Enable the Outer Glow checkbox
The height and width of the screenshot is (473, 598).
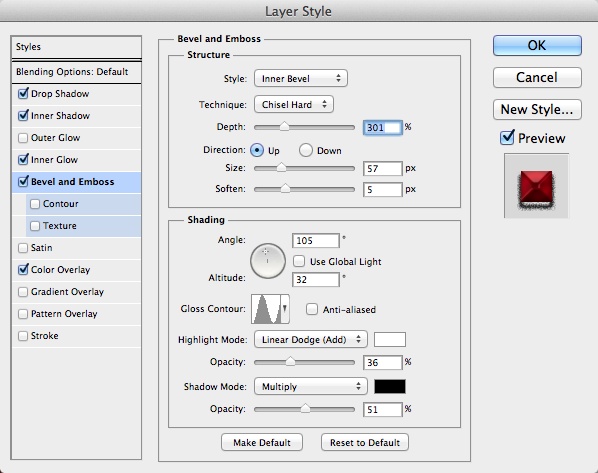click(x=23, y=138)
